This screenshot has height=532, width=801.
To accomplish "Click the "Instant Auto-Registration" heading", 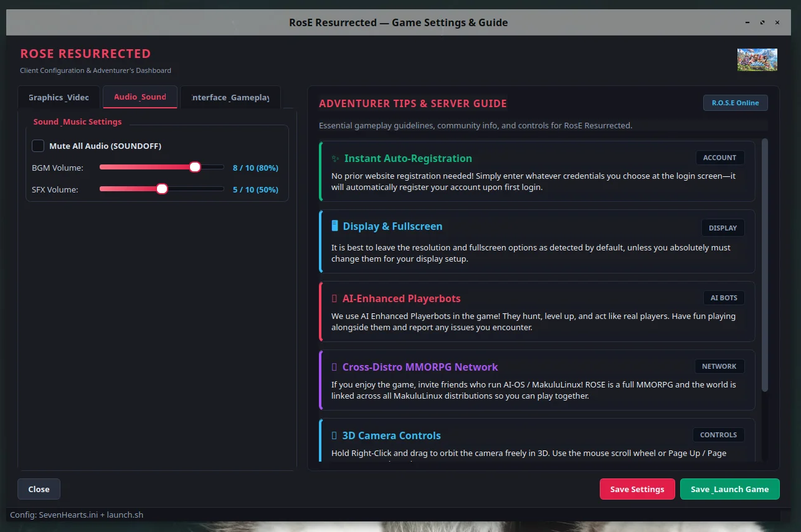I will tap(408, 159).
